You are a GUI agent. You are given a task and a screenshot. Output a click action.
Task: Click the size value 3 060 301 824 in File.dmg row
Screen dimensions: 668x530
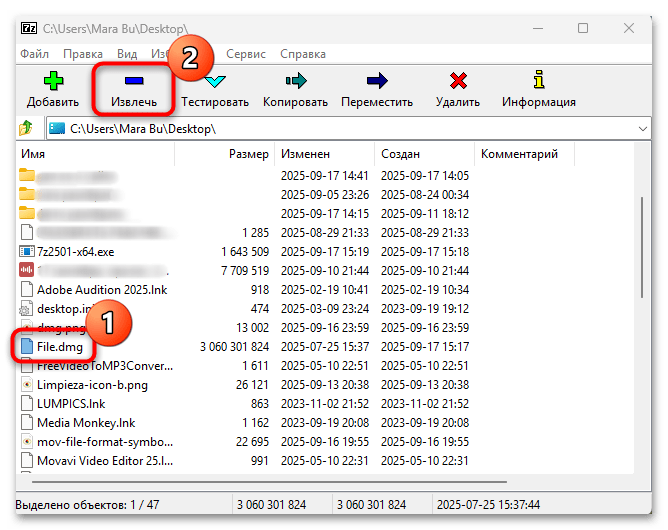tap(234, 347)
